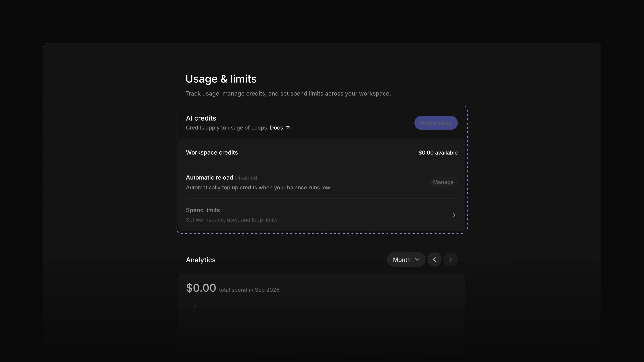Click the large $0.00 total spend value
This screenshot has width=644, height=362.
coord(201,288)
